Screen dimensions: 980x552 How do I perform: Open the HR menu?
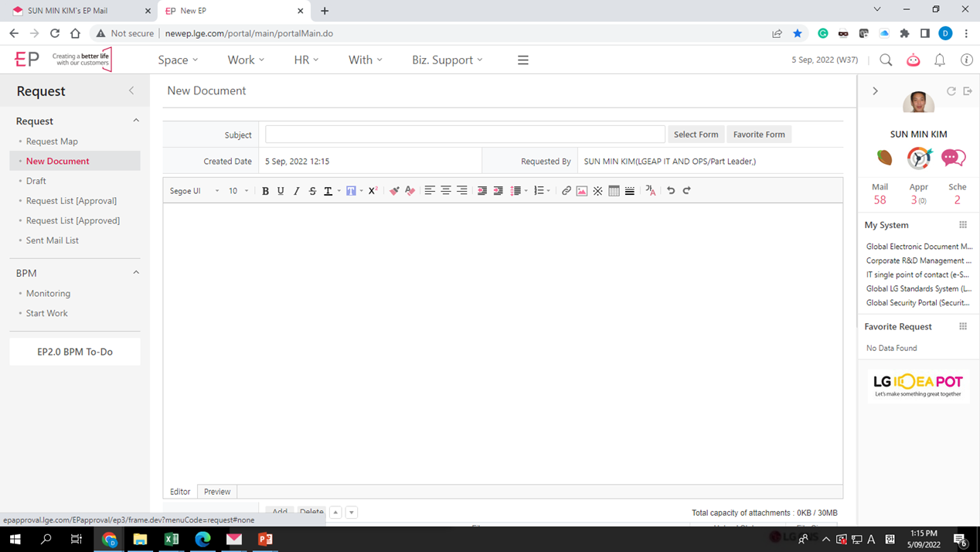click(306, 60)
